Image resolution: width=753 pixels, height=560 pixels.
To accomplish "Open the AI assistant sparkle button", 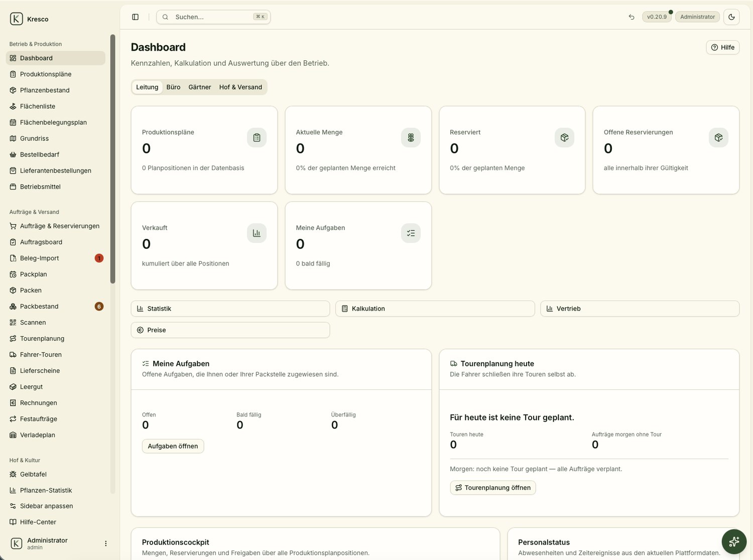I will [x=734, y=541].
